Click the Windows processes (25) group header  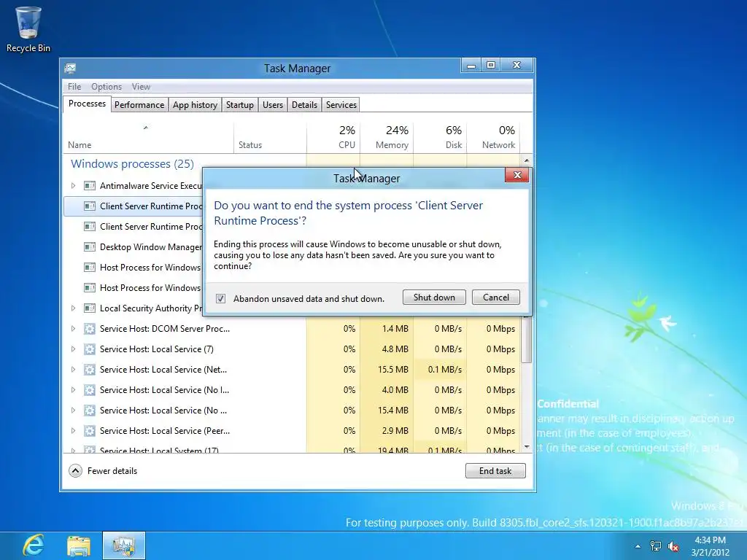[x=133, y=164]
